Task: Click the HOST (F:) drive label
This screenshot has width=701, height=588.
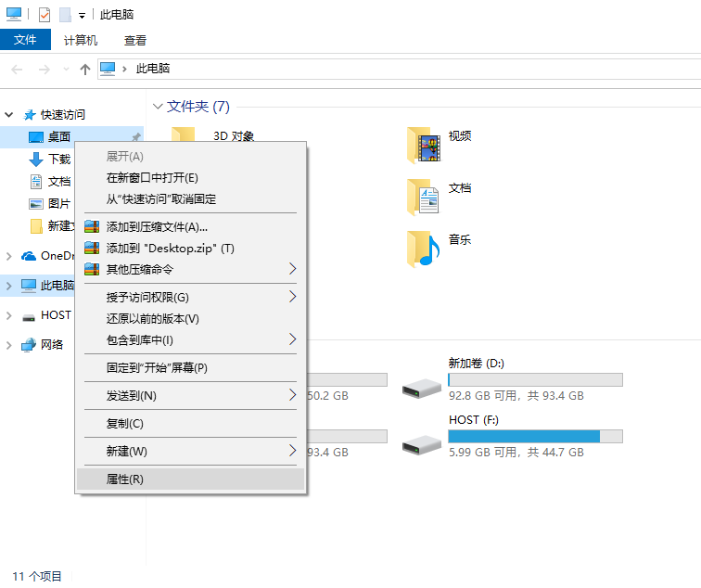Action: point(474,420)
